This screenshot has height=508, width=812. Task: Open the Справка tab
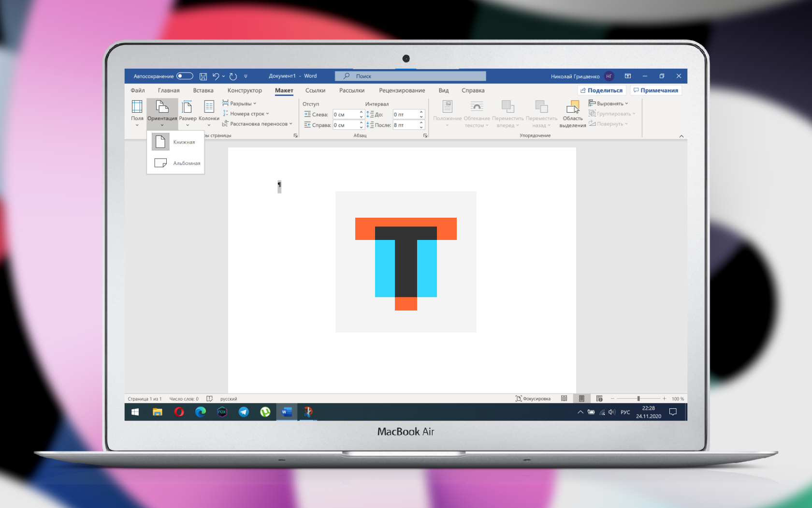click(x=473, y=90)
